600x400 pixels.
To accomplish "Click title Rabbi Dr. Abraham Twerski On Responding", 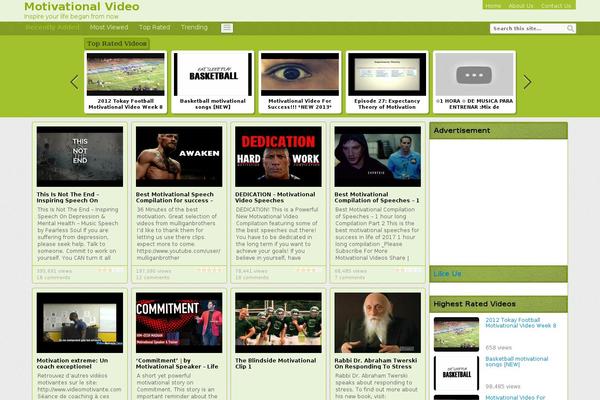I will (376, 364).
